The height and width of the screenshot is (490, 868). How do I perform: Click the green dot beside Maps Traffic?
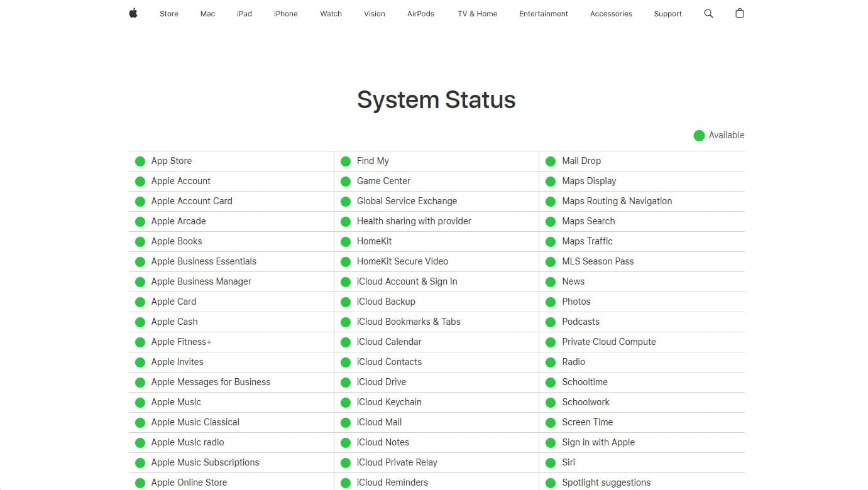point(551,241)
